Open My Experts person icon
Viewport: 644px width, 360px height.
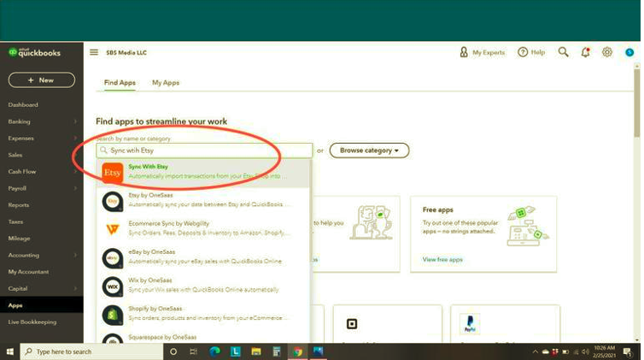click(x=464, y=52)
